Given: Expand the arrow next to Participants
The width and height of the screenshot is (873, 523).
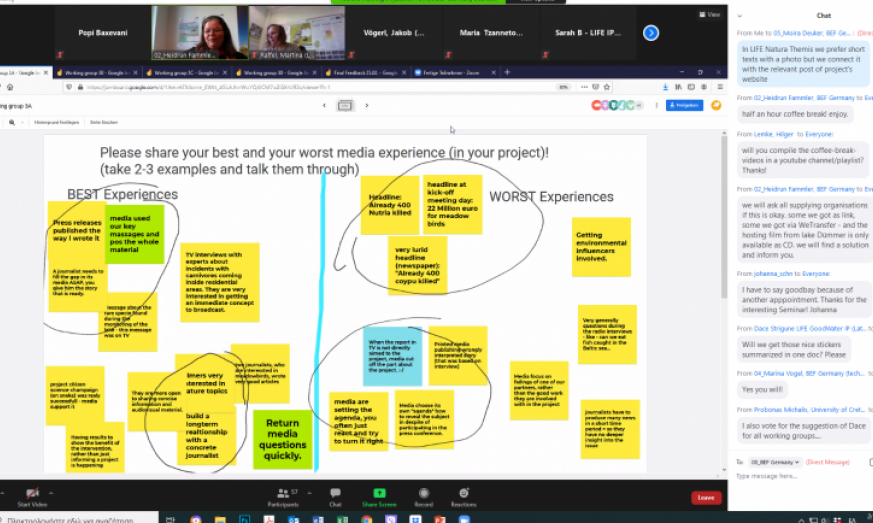Looking at the screenshot, I should (310, 493).
